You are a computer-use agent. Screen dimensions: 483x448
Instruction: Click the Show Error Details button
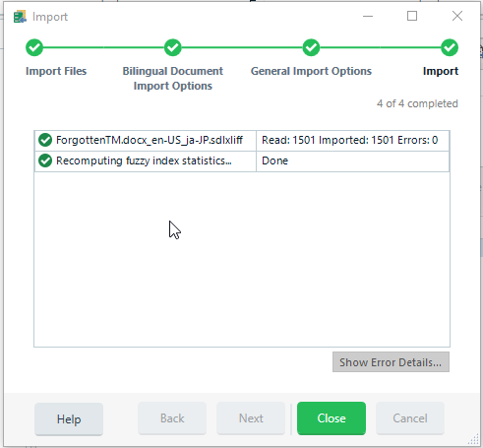[391, 362]
